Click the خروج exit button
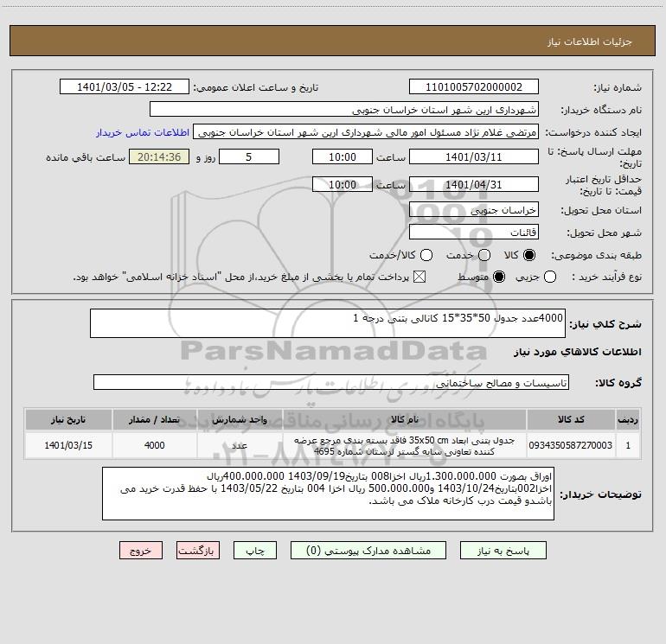The image size is (666, 644). [141, 551]
